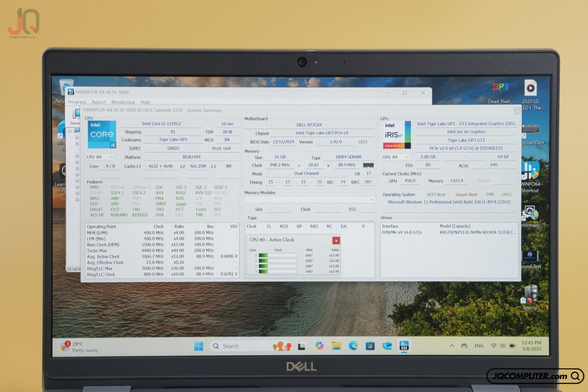Click the AVX-512 feature label
Image resolution: width=588 pixels, height=392 pixels.
pos(203,193)
